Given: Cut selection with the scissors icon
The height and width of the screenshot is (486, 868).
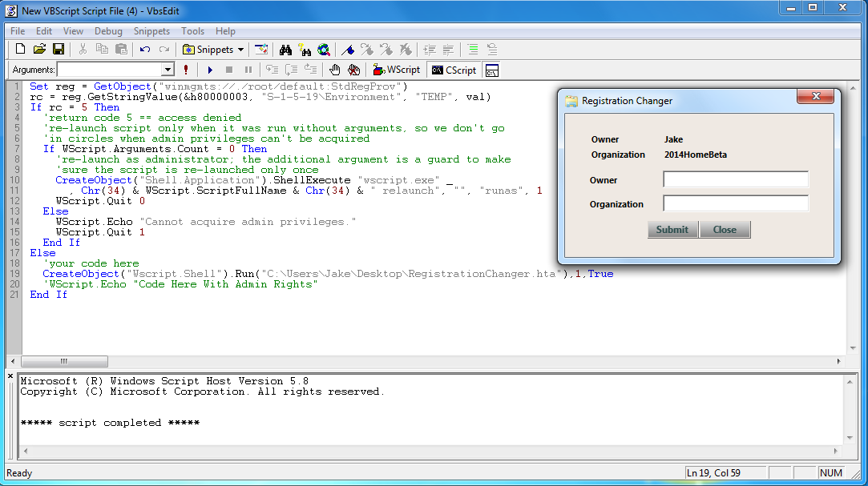Looking at the screenshot, I should coord(83,49).
